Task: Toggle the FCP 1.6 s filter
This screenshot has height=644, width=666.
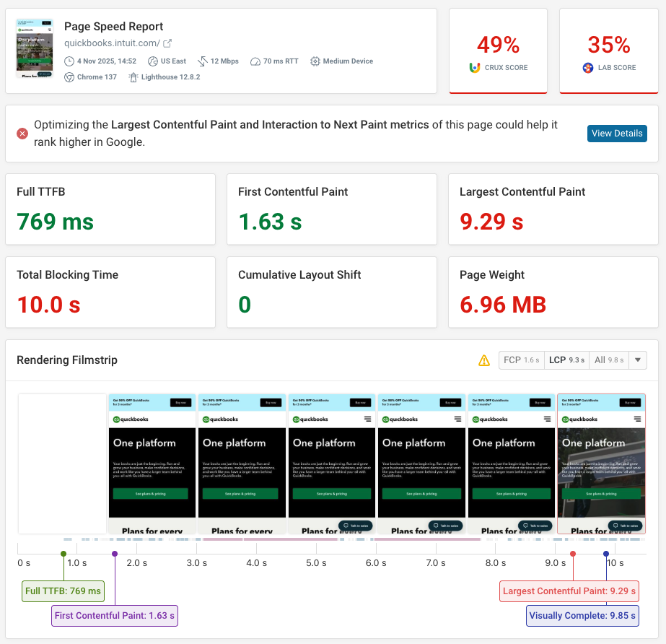Action: tap(521, 360)
